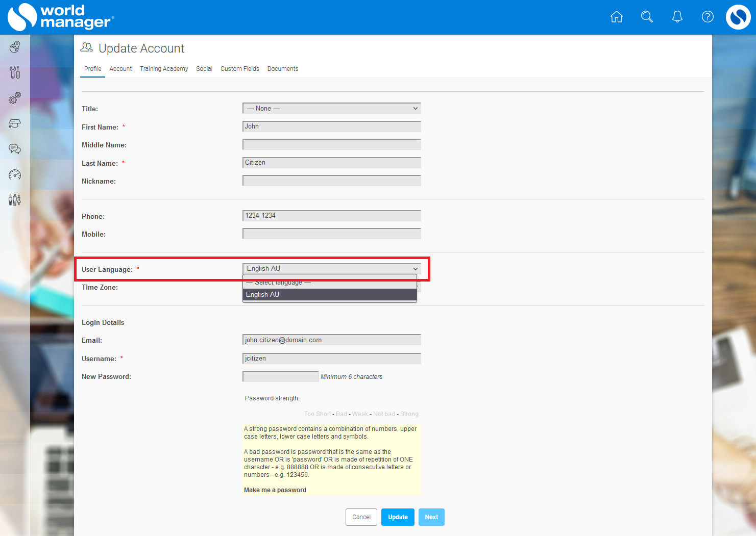
Task: Click into the New Password field
Action: 280,377
